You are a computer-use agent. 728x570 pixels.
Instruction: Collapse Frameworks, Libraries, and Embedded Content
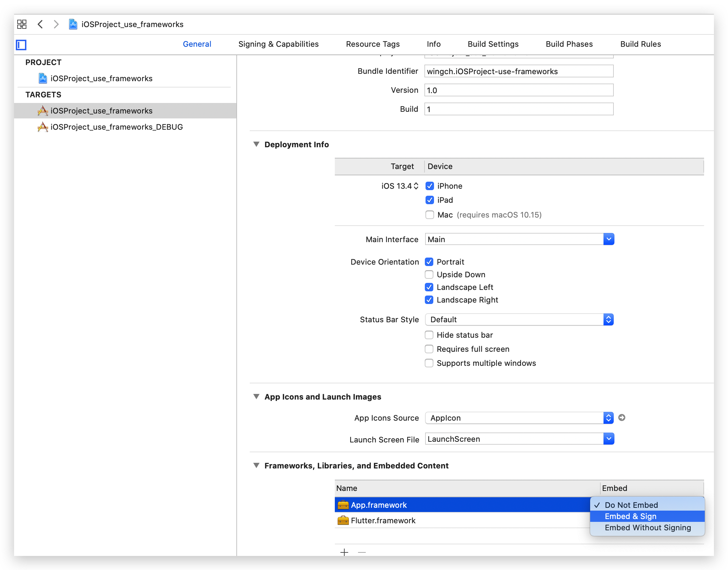(x=256, y=465)
